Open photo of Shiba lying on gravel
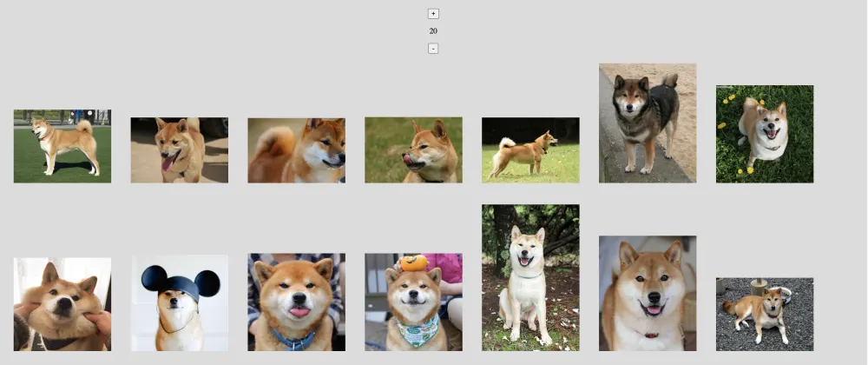 765,315
